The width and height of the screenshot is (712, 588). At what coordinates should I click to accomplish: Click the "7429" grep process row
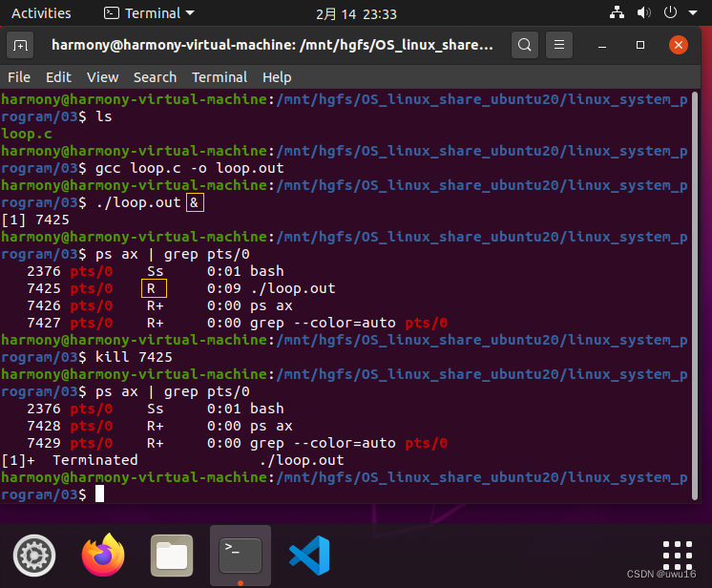237,444
